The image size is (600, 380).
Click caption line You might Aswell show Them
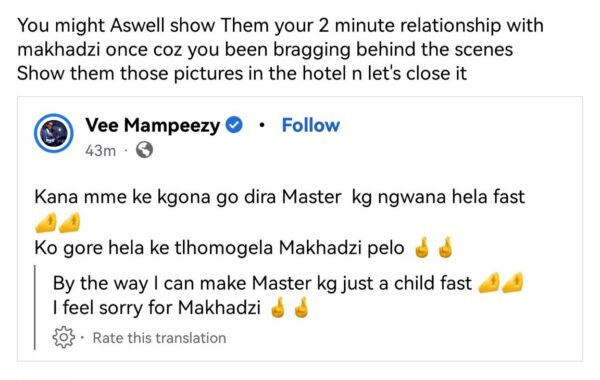[280, 26]
